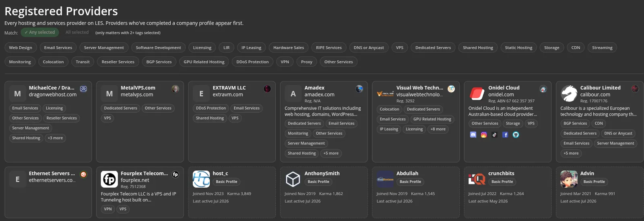Click the Calibour dragon logo
Screen dimensions: 644x221
click(x=569, y=94)
